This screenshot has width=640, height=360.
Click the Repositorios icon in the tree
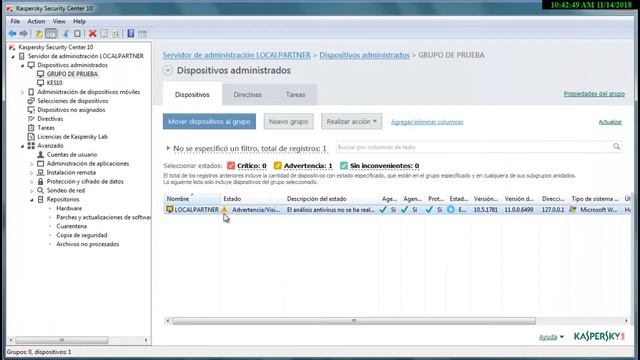40,200
